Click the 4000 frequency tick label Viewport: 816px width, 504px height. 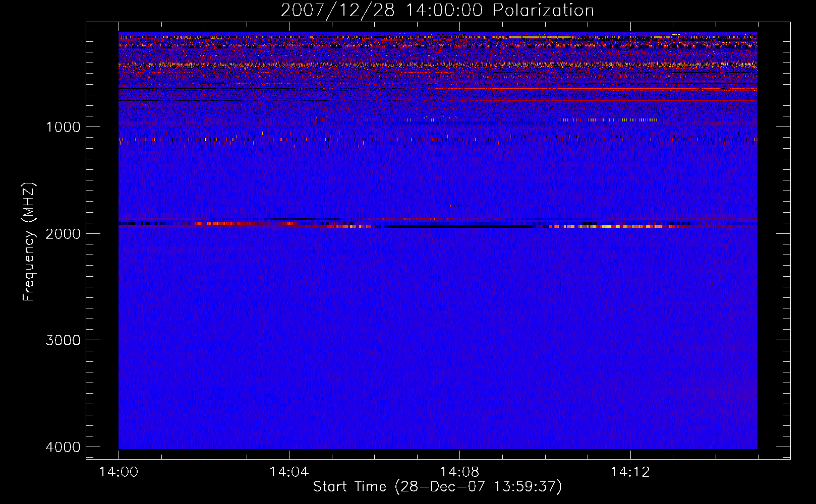point(63,447)
